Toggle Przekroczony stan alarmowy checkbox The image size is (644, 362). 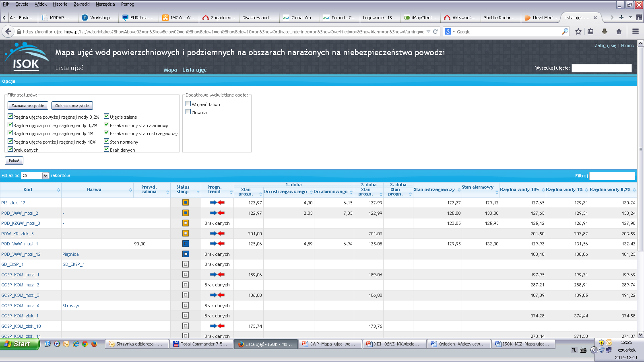tap(107, 124)
